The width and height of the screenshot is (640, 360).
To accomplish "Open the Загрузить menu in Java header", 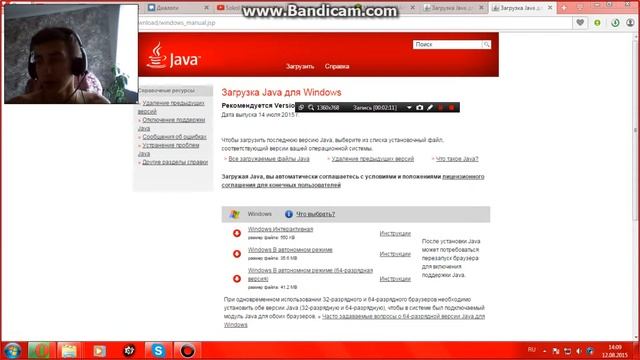I will tap(300, 66).
